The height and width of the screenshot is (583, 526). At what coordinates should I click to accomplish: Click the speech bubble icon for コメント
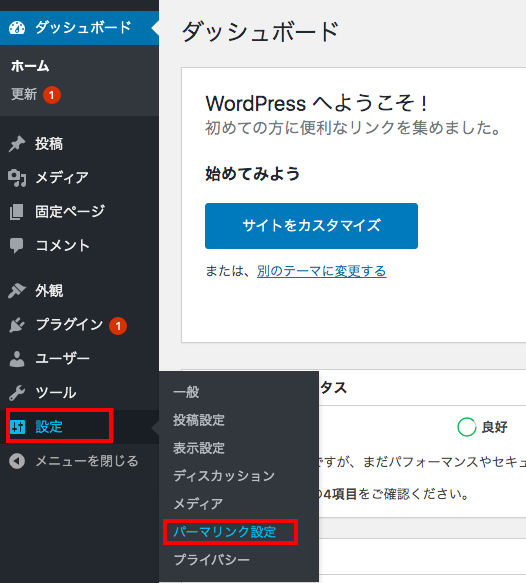point(17,245)
